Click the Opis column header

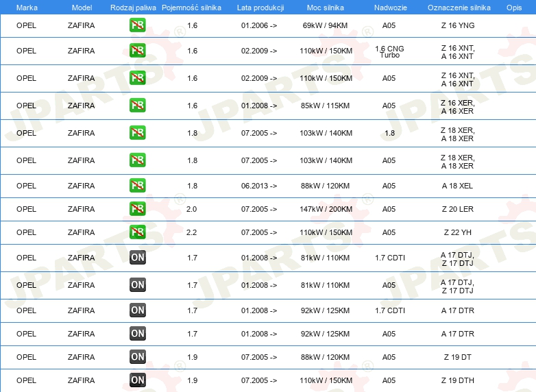(x=513, y=7)
